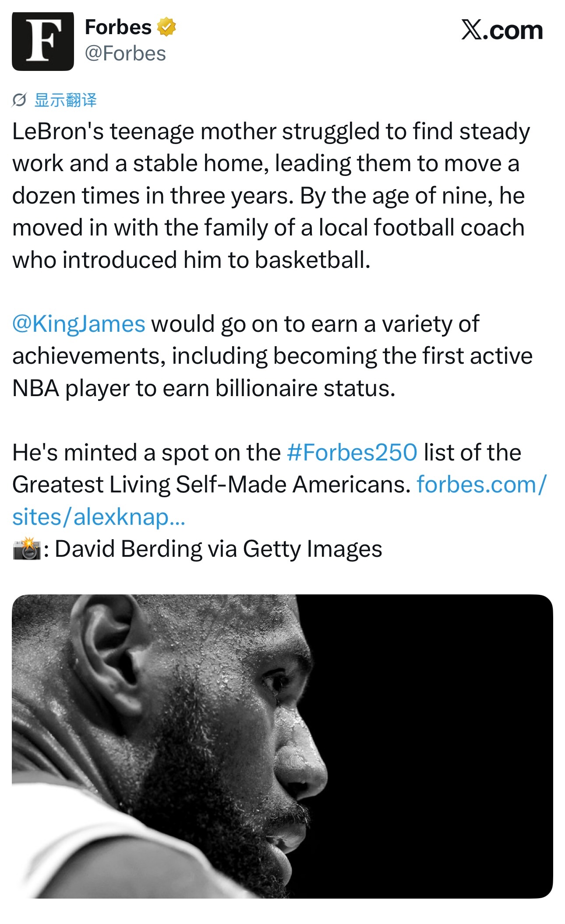
Task: Click the "He's minted a spot on the" text
Action: tap(146, 452)
